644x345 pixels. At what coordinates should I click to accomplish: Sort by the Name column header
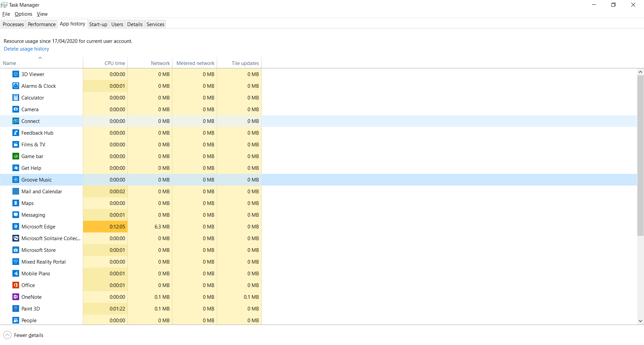pyautogui.click(x=9, y=63)
